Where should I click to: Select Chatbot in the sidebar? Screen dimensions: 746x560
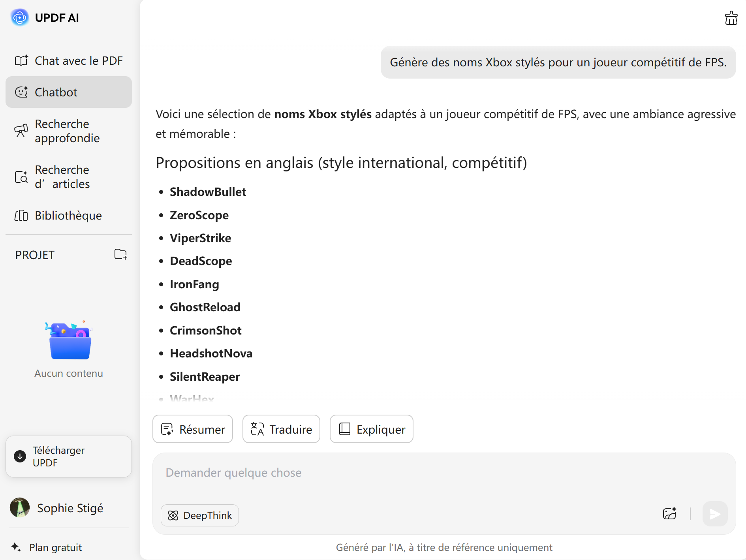69,92
